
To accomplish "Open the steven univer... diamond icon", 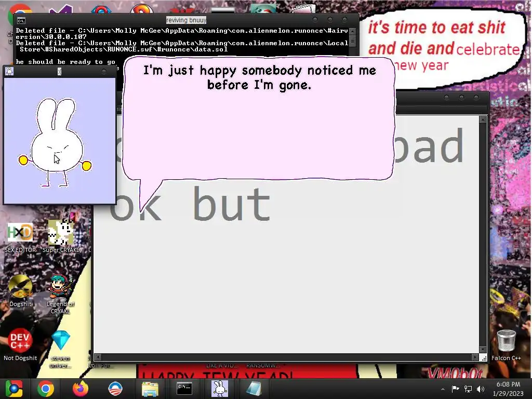I will coord(60,349).
